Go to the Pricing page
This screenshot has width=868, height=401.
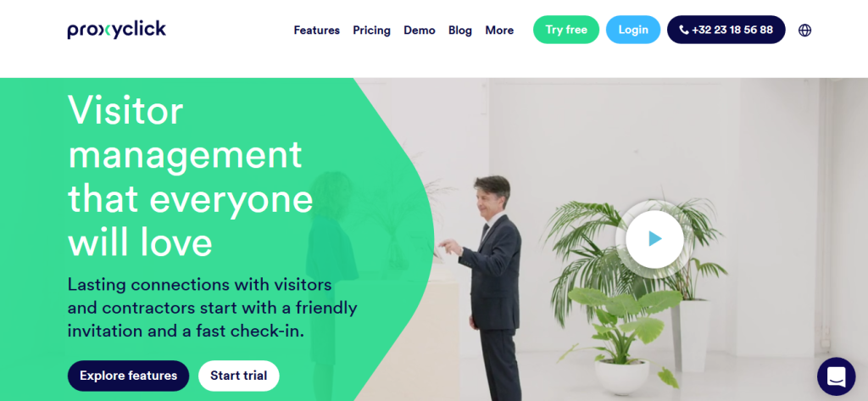pyautogui.click(x=371, y=30)
